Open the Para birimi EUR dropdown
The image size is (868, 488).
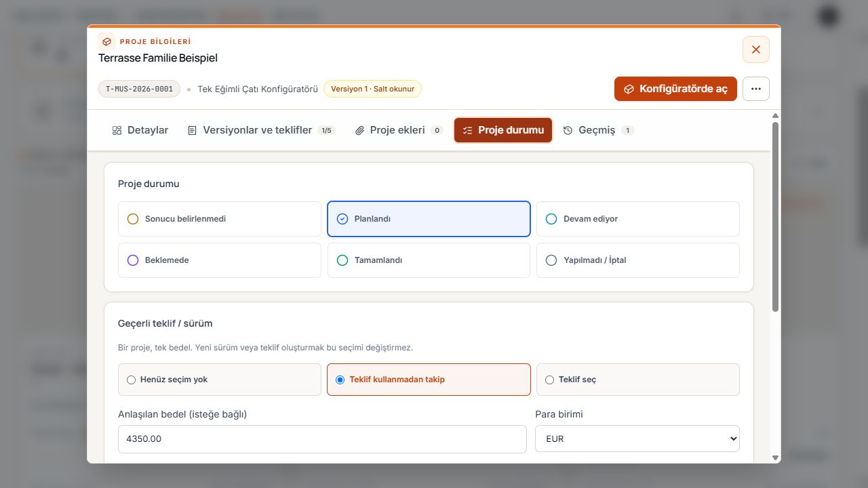coord(637,439)
